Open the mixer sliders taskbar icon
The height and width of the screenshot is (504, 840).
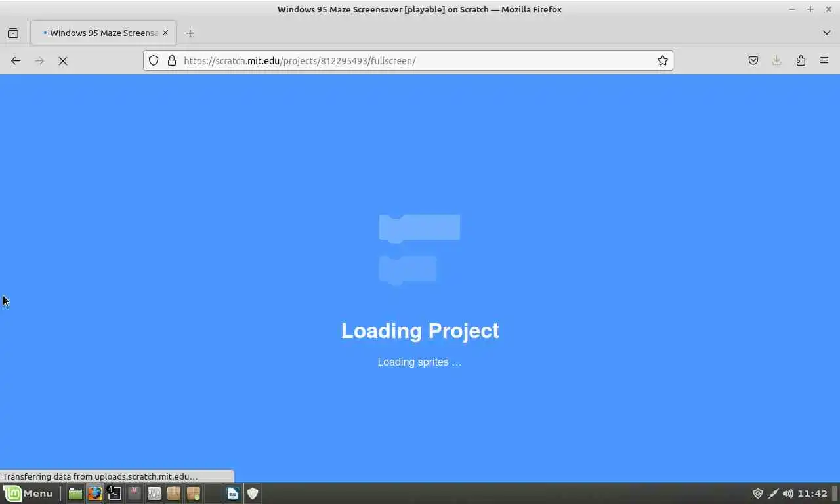pos(154,493)
